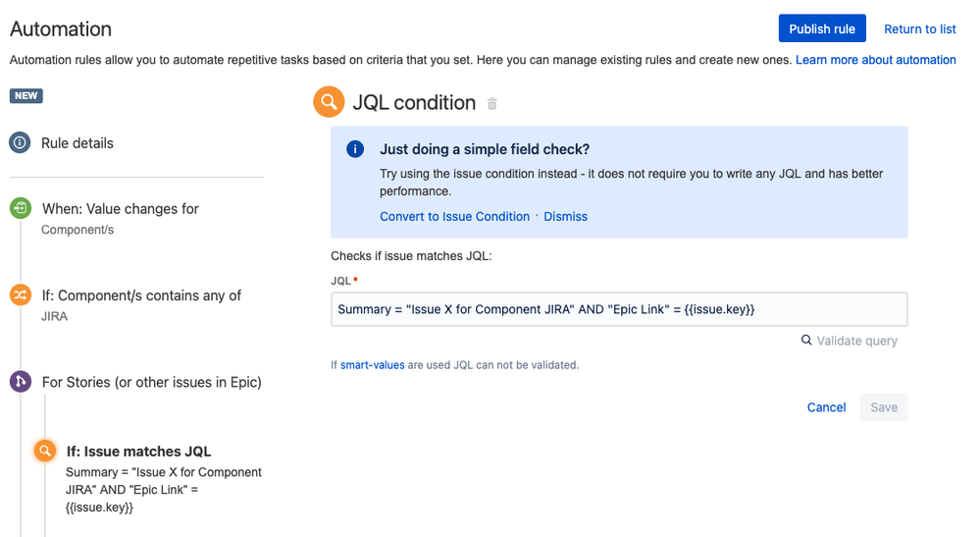Click Return to list link
This screenshot has height=537, width=980.
click(919, 28)
